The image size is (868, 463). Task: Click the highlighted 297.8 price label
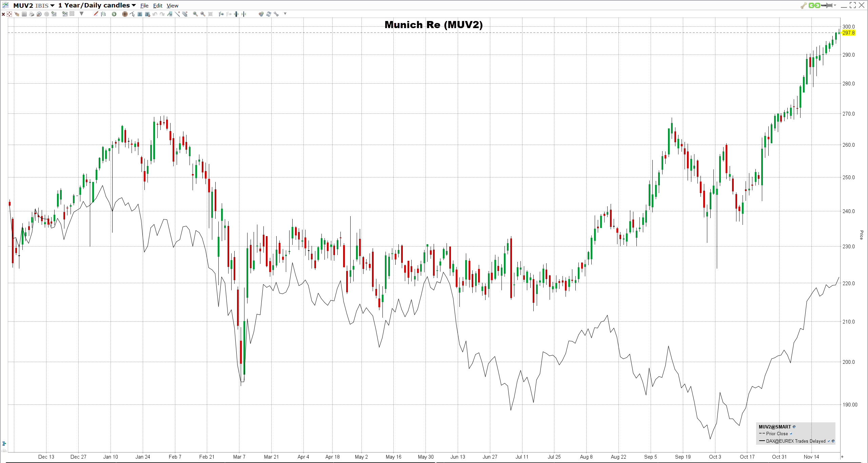click(x=848, y=33)
